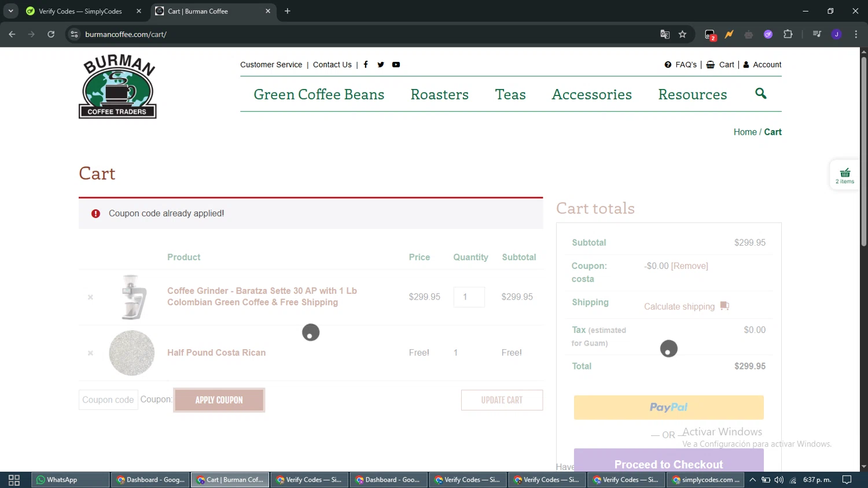Screen dimensions: 868x488
Task: Go back to the previous page
Action: tap(12, 34)
